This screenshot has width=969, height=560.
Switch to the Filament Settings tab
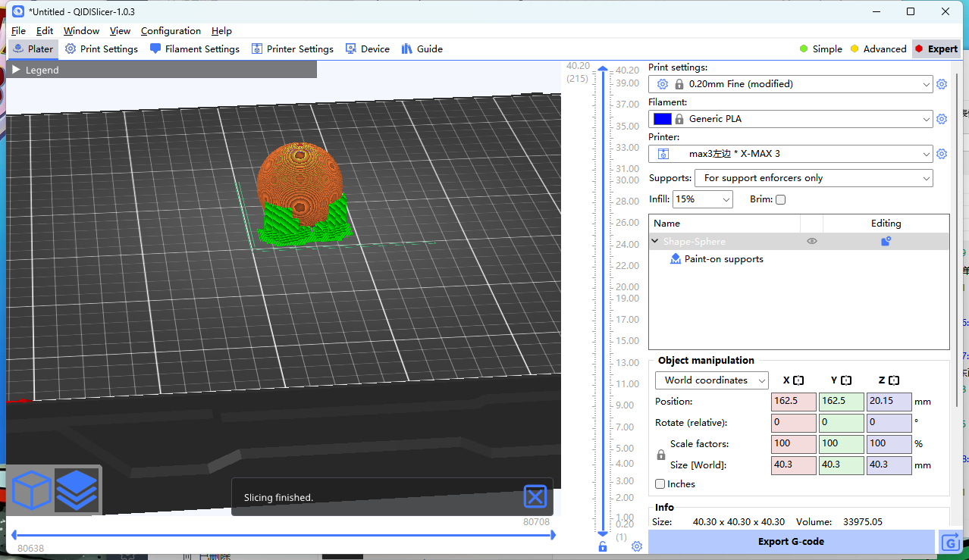195,49
